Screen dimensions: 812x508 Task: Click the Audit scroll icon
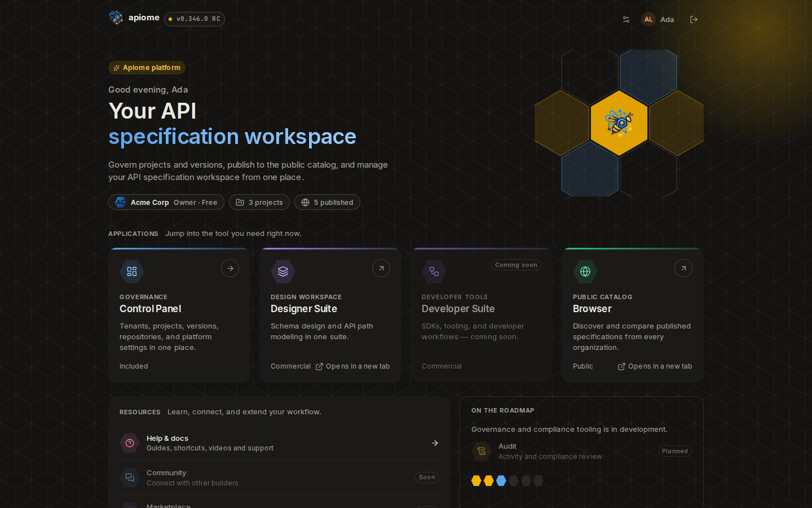(x=482, y=451)
